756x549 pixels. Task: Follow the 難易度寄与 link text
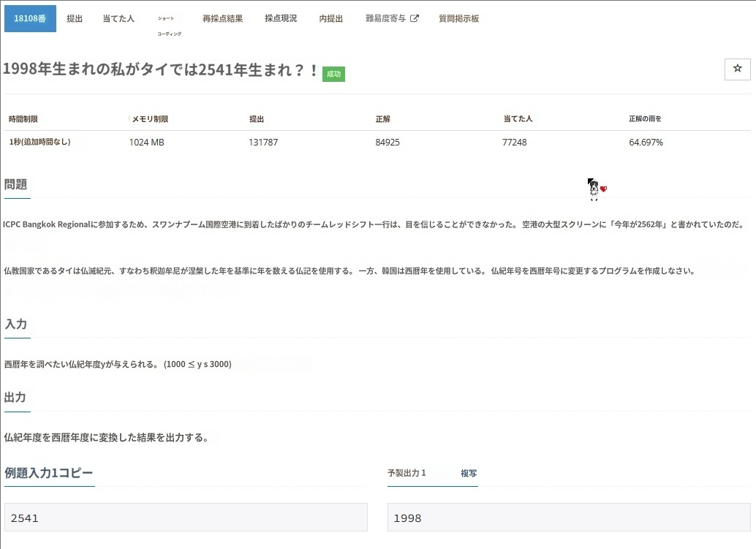pos(385,19)
